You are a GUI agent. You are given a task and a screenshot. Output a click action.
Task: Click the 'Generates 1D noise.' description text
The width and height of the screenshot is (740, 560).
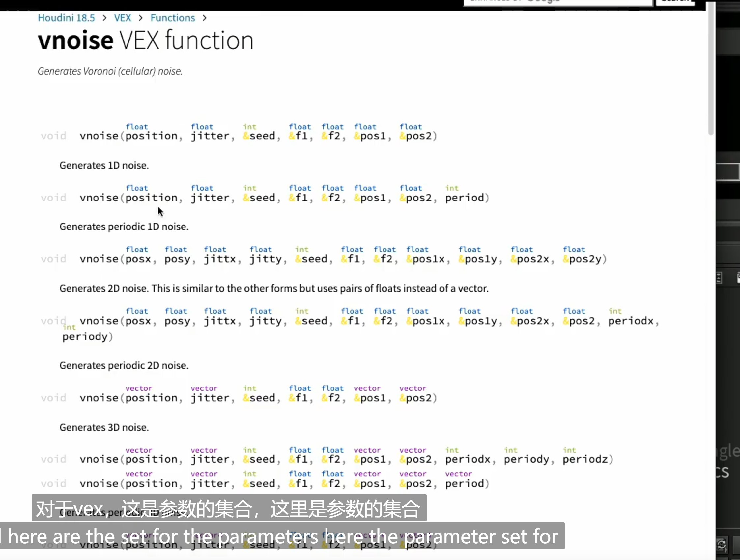pyautogui.click(x=104, y=166)
